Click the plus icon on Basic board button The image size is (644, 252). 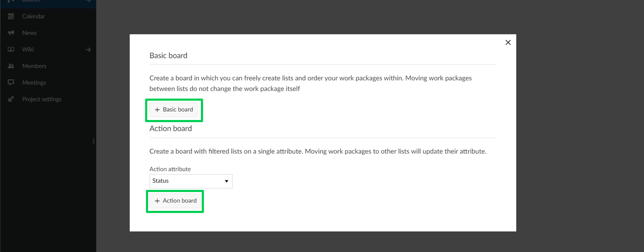(157, 110)
